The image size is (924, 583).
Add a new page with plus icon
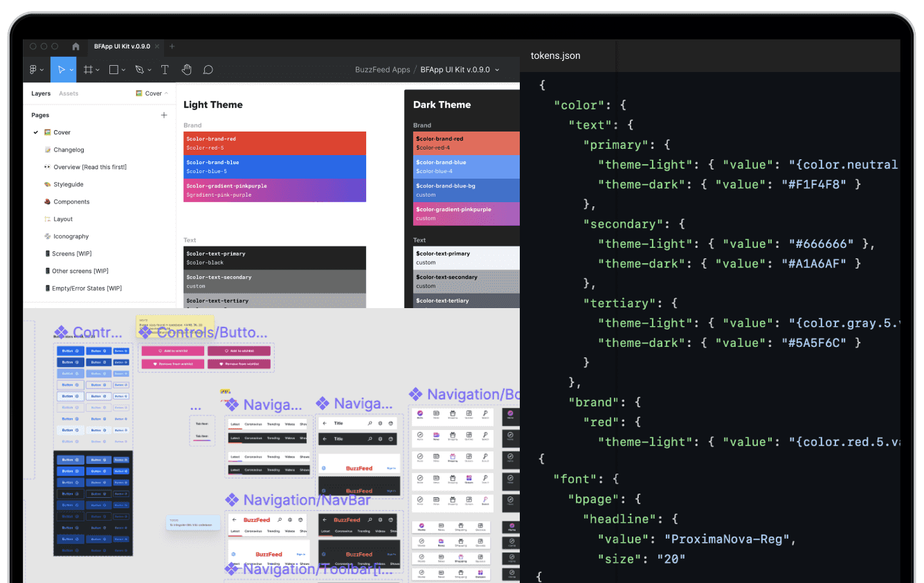click(x=164, y=115)
